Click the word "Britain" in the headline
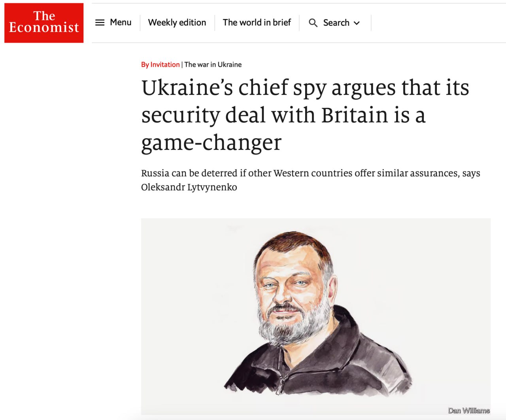This screenshot has height=420, width=506. (354, 115)
